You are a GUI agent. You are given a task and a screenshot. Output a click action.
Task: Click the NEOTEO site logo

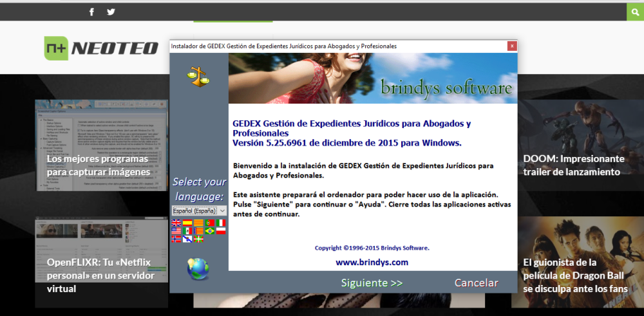tap(101, 48)
